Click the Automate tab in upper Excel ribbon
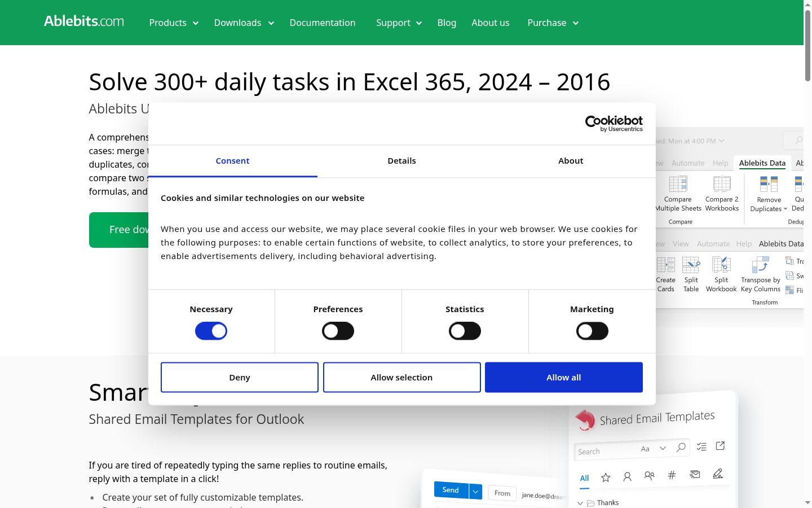Viewport: 812px width, 508px height. tap(688, 163)
